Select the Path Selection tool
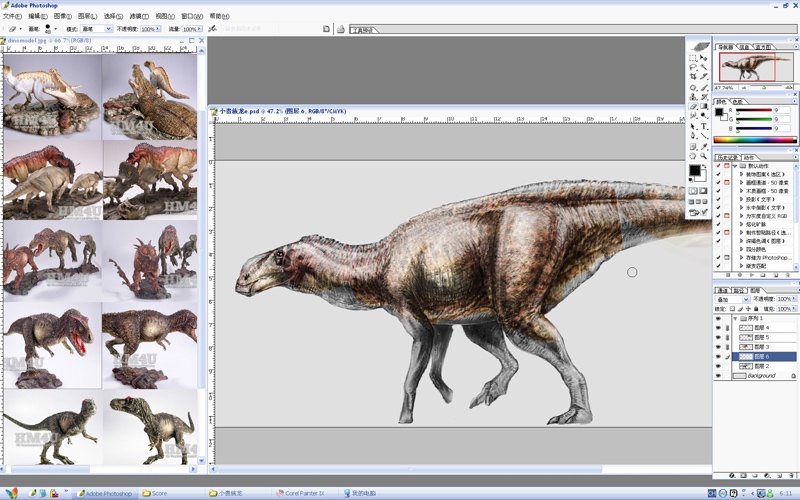Screen dimensions: 800x500 point(693,126)
